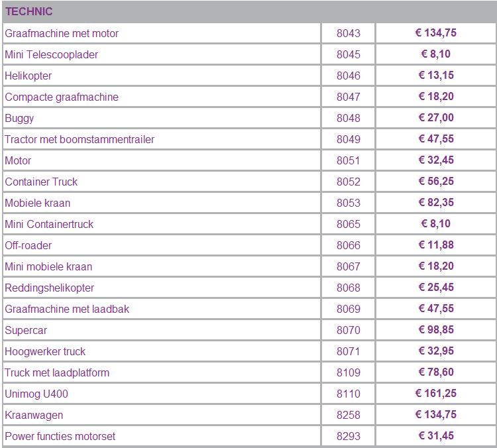Click the 'Hoogwerker truck' entry
497x448 pixels.
[x=45, y=352]
